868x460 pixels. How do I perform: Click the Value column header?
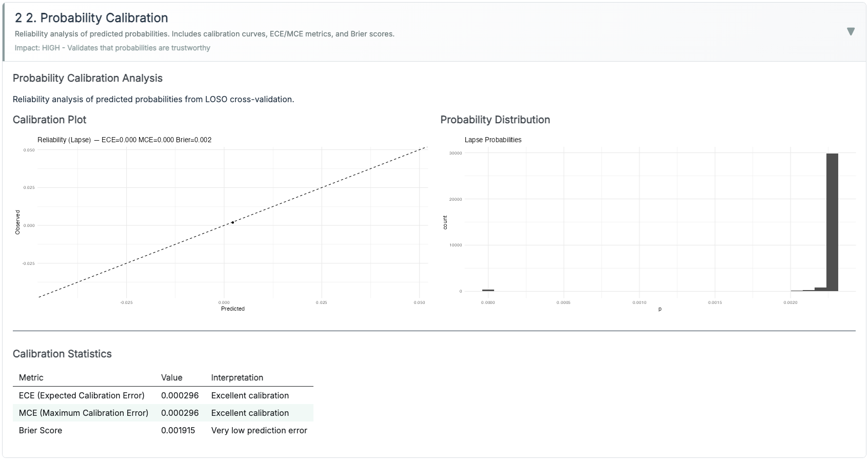tap(171, 377)
